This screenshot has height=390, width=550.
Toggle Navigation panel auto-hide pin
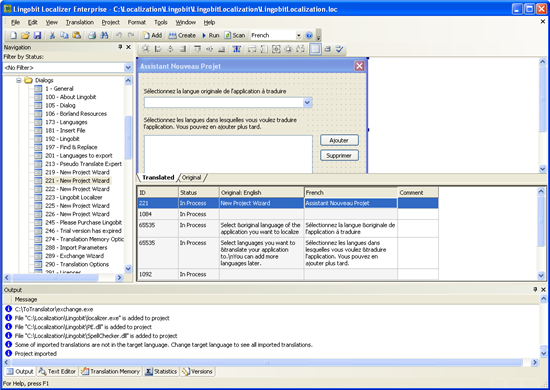(x=120, y=47)
